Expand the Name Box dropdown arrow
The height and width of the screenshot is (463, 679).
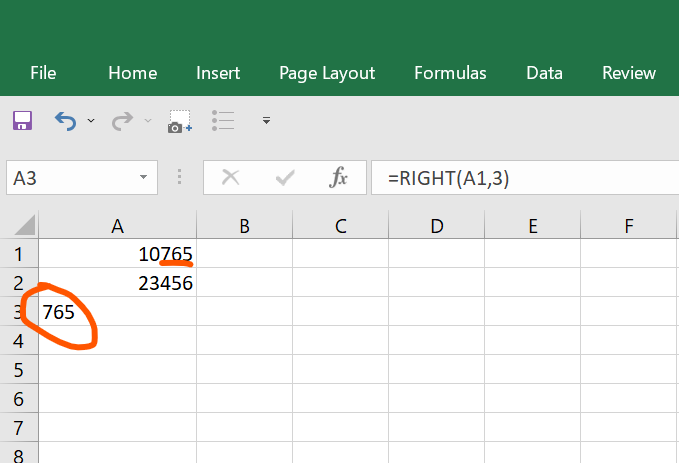click(x=143, y=178)
